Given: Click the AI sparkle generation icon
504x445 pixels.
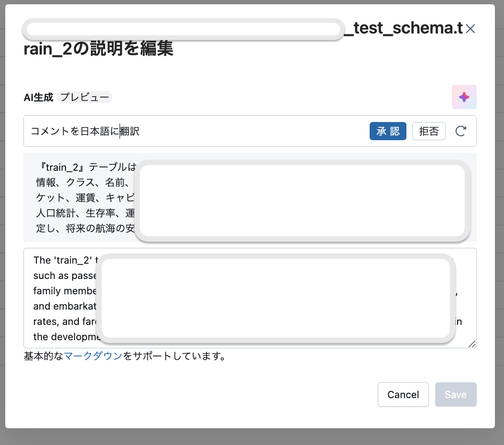Looking at the screenshot, I should coord(464,97).
